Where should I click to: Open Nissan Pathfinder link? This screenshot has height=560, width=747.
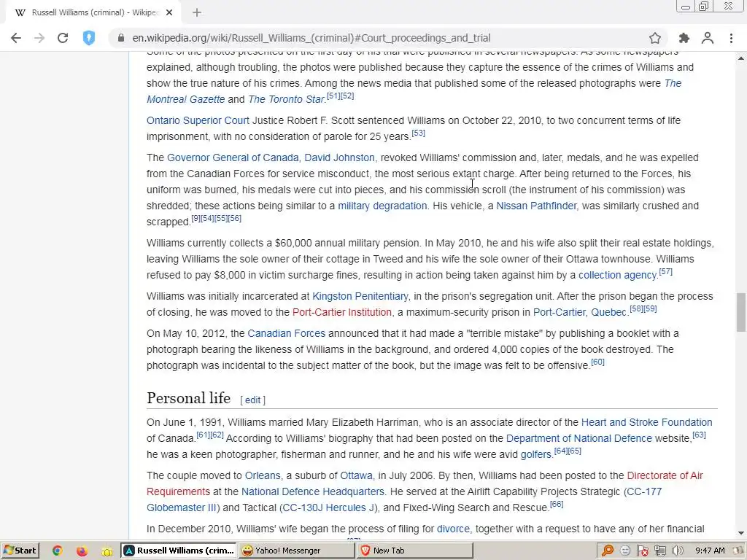[536, 206]
